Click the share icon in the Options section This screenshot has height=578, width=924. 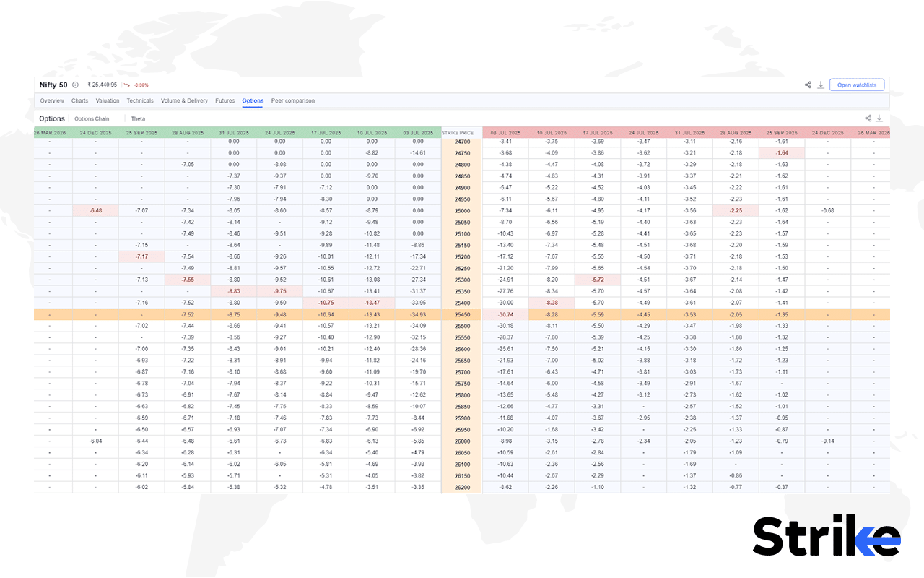(868, 118)
